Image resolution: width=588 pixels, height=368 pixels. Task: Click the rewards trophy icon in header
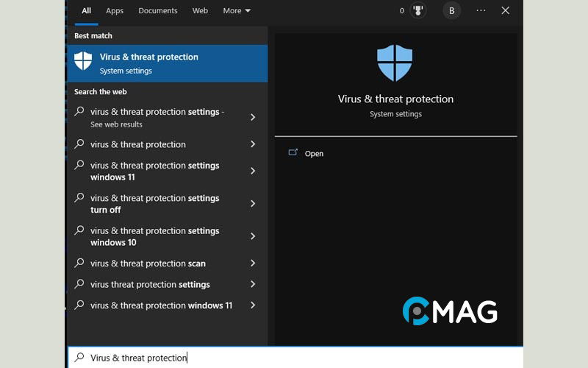417,11
